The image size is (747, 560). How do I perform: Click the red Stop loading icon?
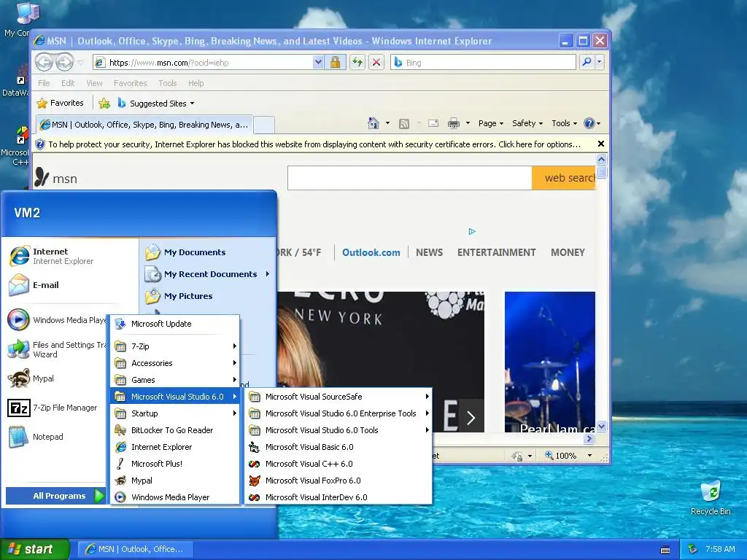376,63
